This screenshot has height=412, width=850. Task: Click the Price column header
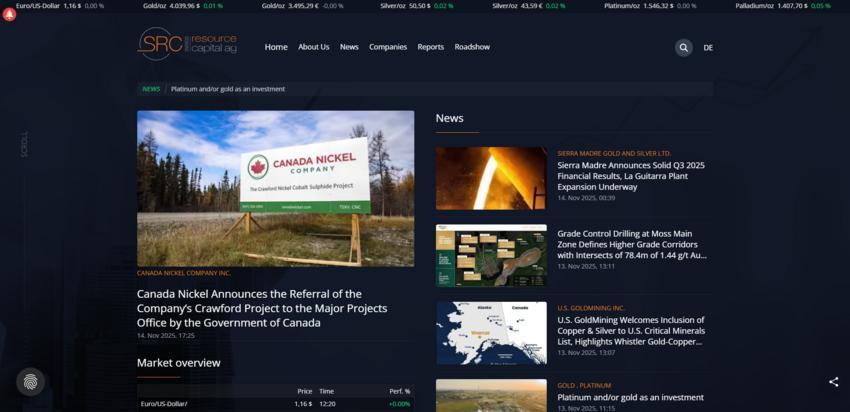(x=305, y=391)
